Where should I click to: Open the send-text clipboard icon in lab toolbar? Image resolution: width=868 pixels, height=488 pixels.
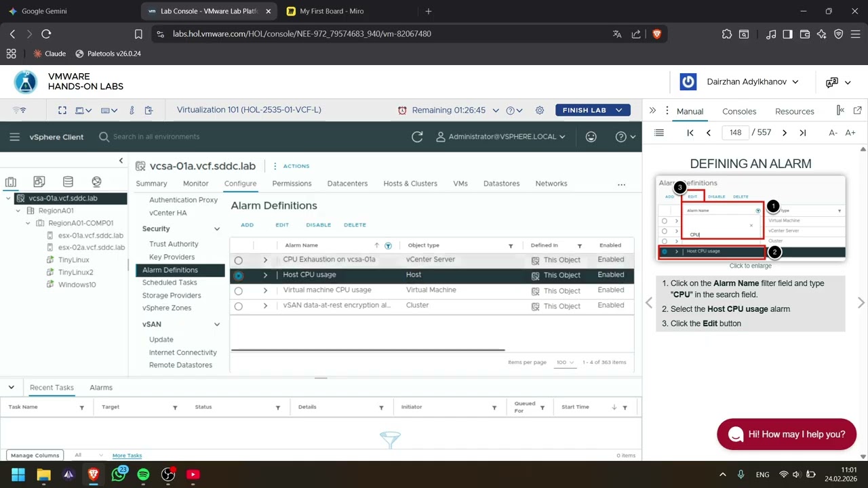[149, 110]
